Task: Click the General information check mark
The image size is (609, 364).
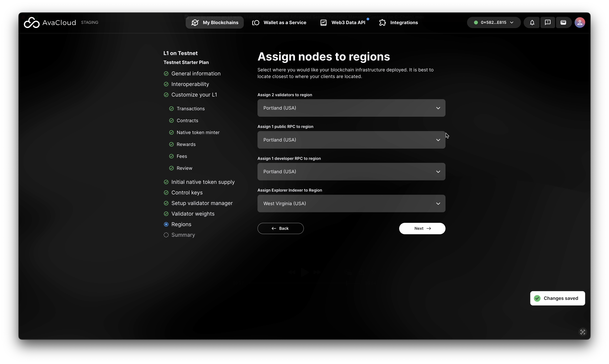Action: pyautogui.click(x=166, y=74)
